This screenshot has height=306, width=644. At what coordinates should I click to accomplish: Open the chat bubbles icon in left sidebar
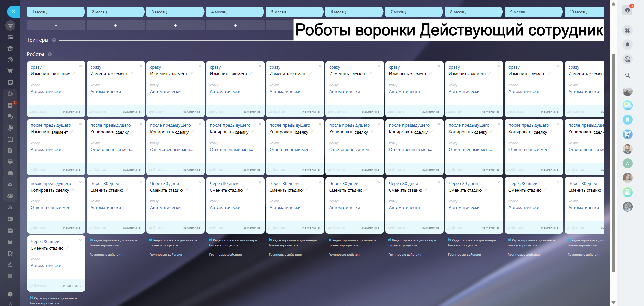pyautogui.click(x=10, y=116)
